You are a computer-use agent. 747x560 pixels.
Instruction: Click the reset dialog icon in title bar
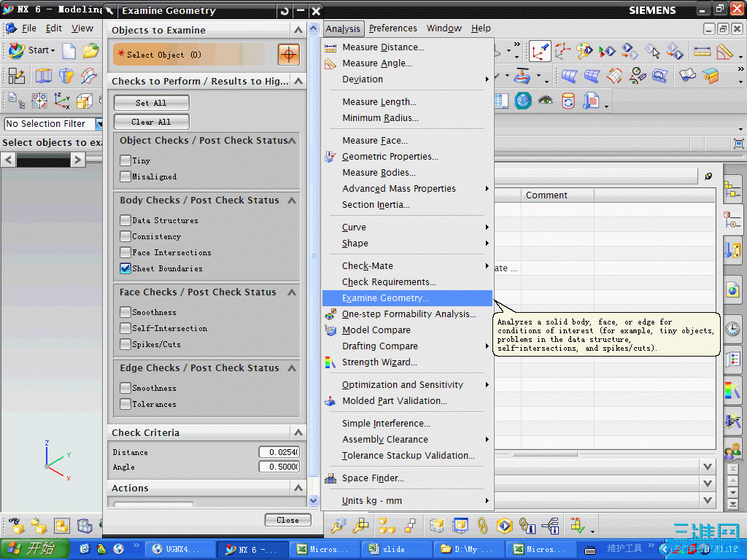285,10
